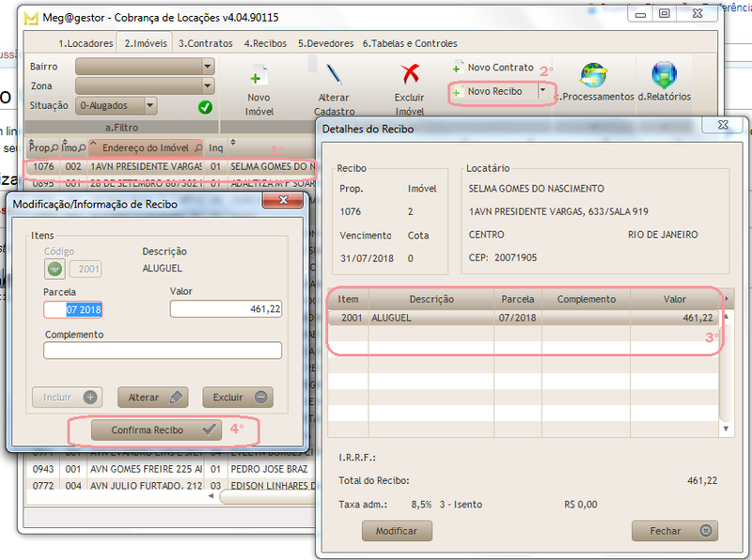Screen dimensions: 752x560
Task: Switch to the 1.Locadores tab
Action: pyautogui.click(x=86, y=43)
